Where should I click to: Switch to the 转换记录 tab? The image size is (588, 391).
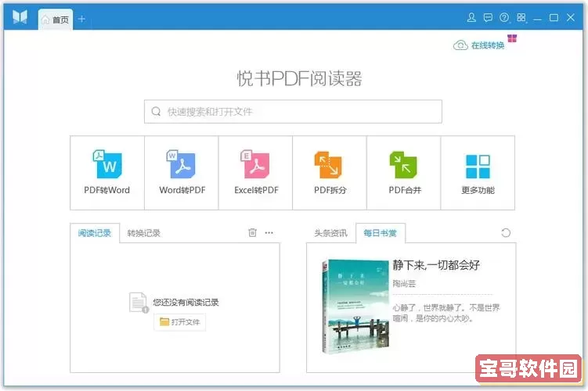(x=143, y=233)
